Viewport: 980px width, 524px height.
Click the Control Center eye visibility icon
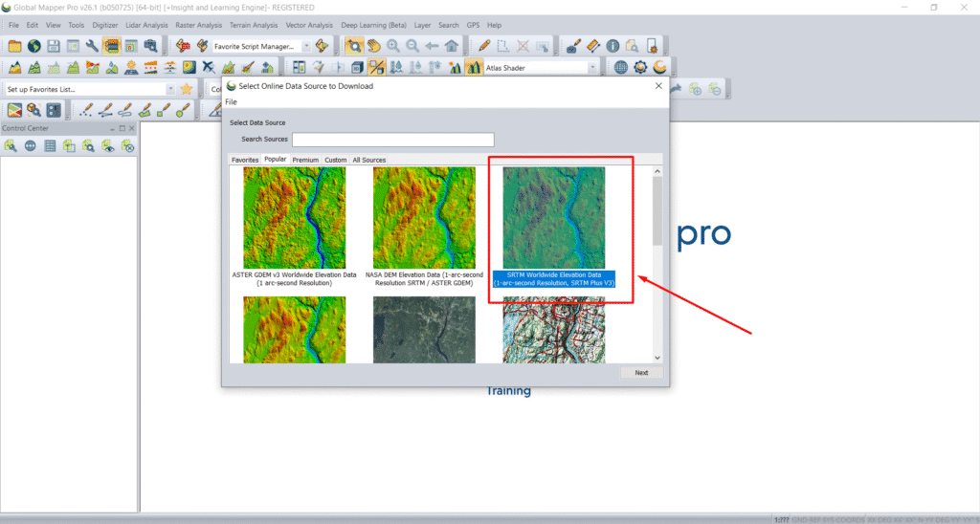coord(108,146)
